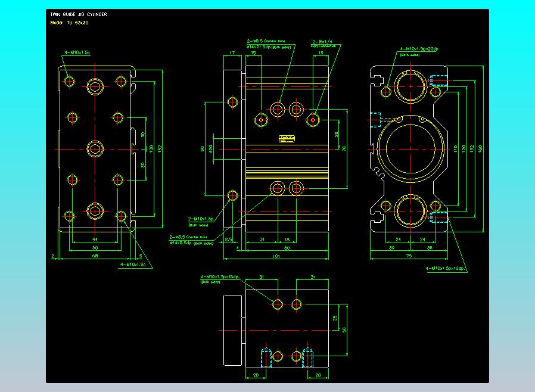
Task: Click the '110' vertical dimension
Action: pos(456,149)
